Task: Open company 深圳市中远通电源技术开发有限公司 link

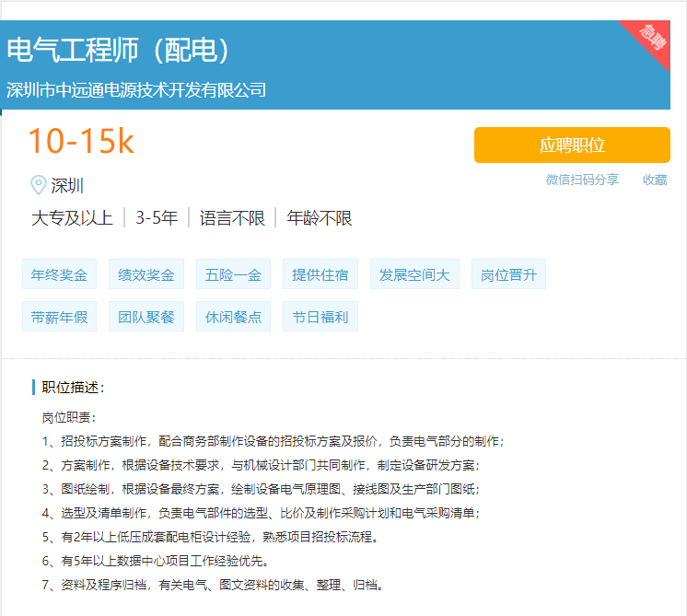Action: coord(136,90)
